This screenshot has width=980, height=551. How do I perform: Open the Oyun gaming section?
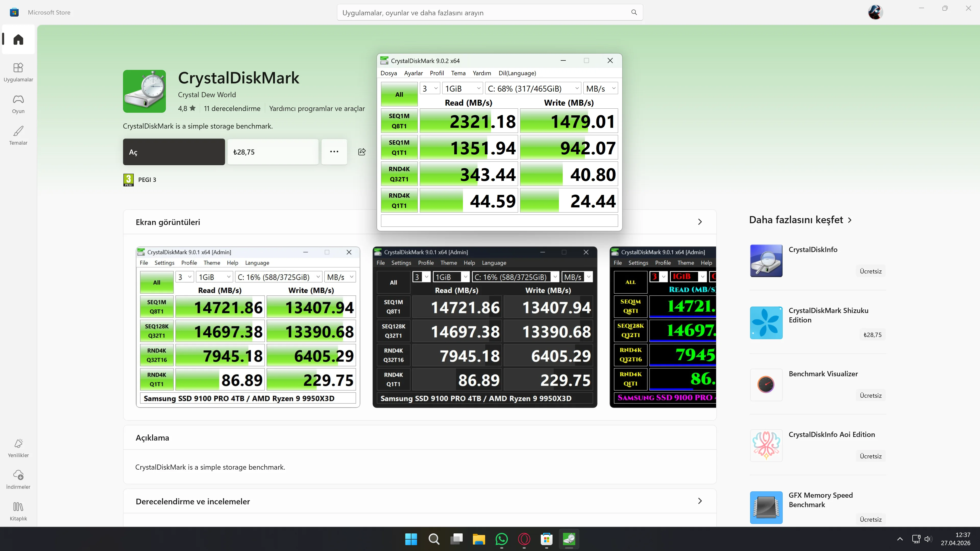tap(18, 104)
